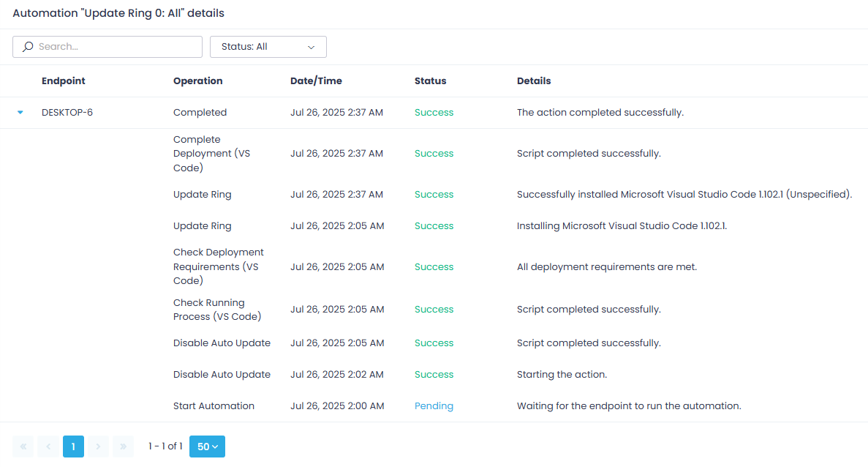This screenshot has height=467, width=868.
Task: Jump to the last page with the double-right arrow
Action: 123,446
